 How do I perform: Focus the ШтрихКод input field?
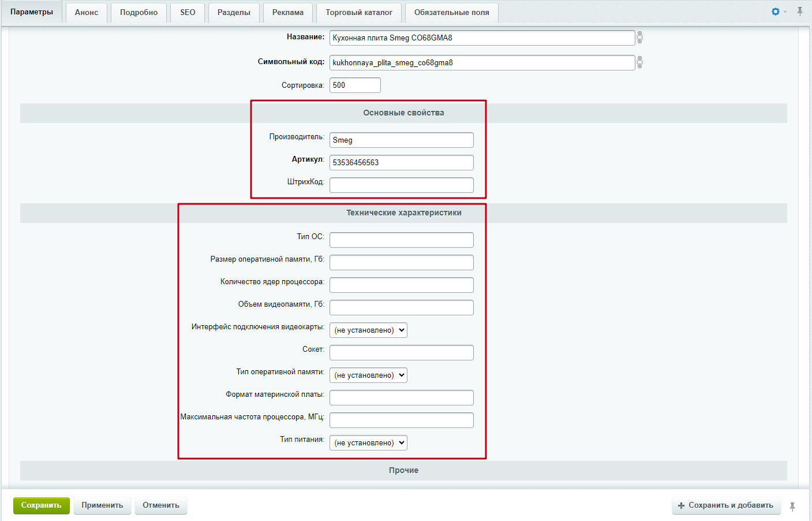pyautogui.click(x=402, y=185)
